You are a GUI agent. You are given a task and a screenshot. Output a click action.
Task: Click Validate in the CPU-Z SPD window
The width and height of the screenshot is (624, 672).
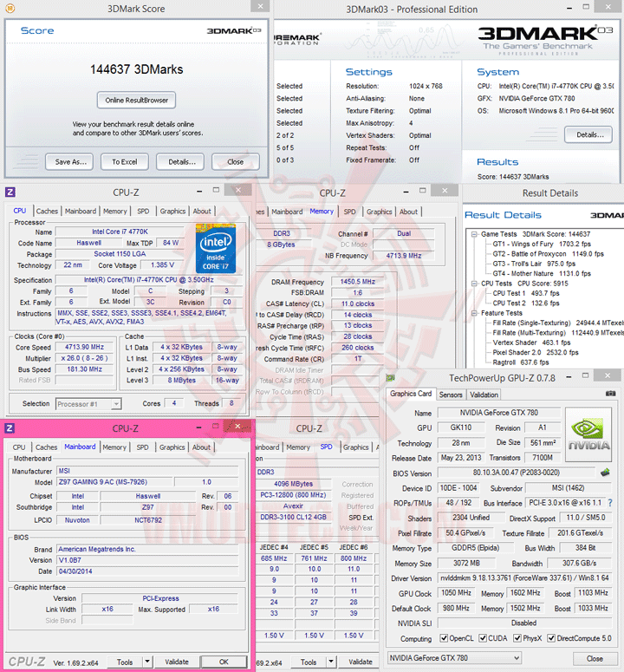pos(360,662)
